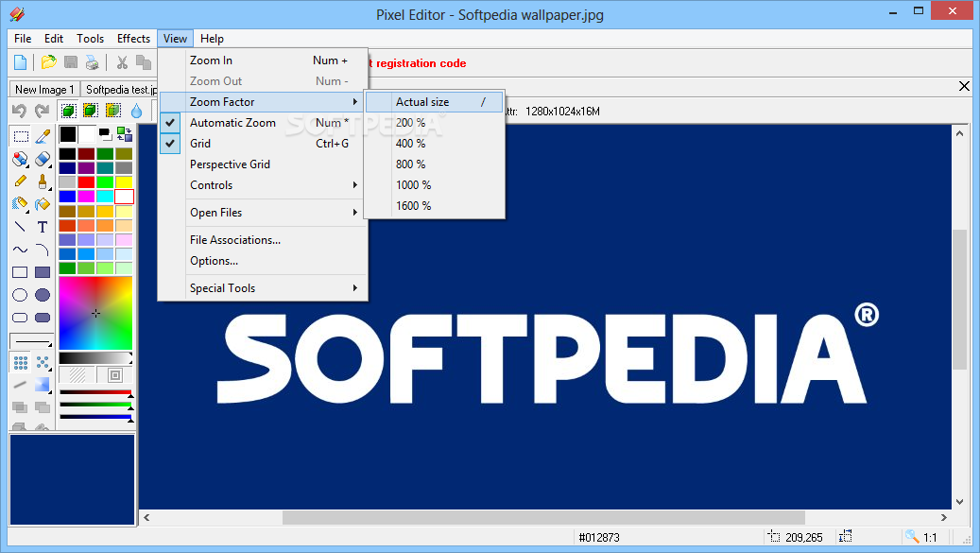Select Perspective Grid menu entry
The image size is (980, 553).
tap(263, 164)
